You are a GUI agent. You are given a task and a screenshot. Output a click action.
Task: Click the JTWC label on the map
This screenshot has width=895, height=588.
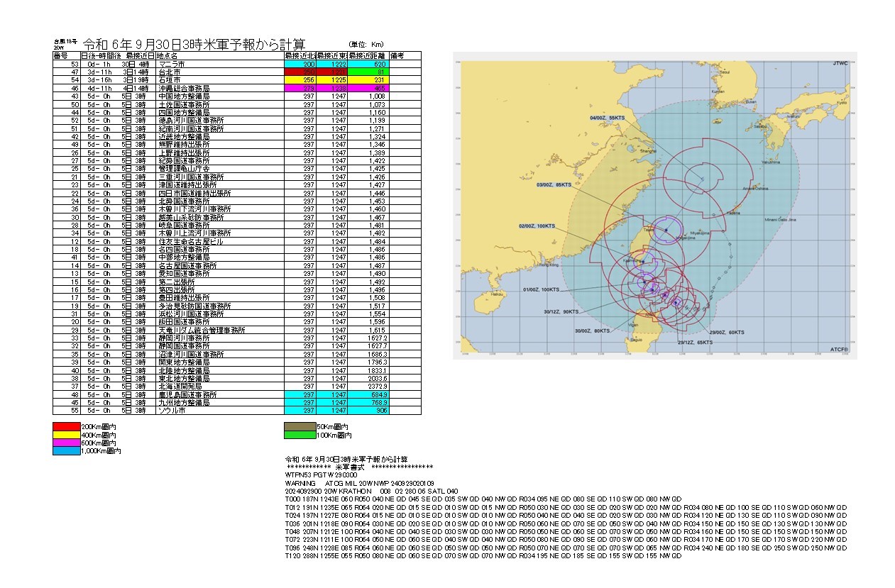click(x=839, y=63)
